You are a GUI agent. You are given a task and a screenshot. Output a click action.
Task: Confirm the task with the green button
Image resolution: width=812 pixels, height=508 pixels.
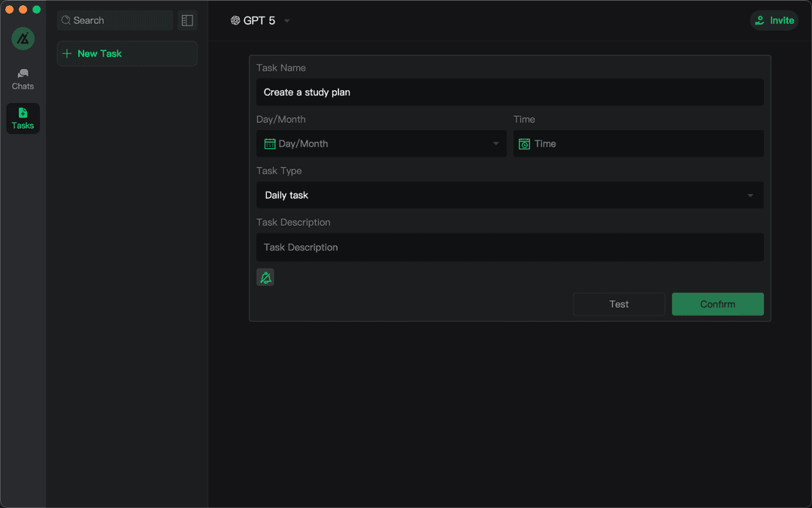[x=717, y=304]
